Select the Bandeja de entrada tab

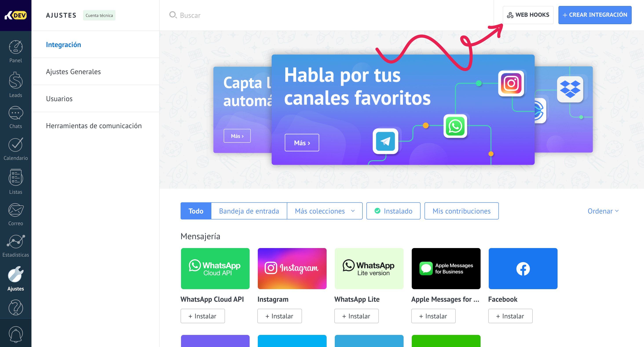tap(249, 211)
